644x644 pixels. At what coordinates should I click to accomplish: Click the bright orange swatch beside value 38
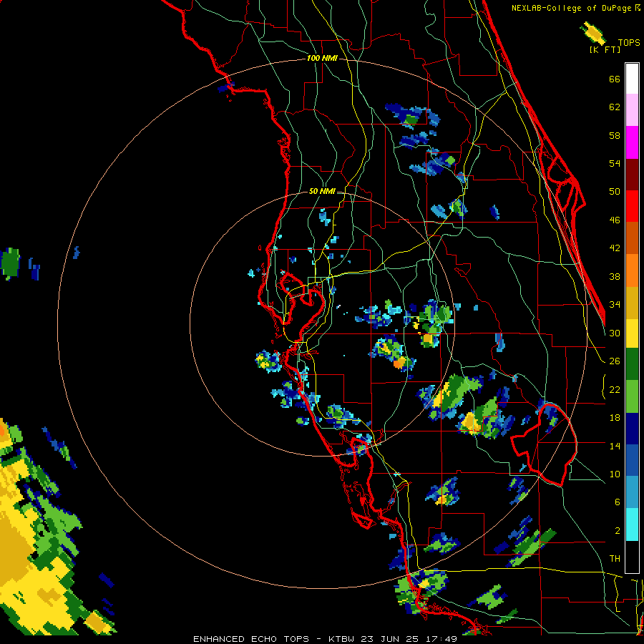pyautogui.click(x=632, y=270)
